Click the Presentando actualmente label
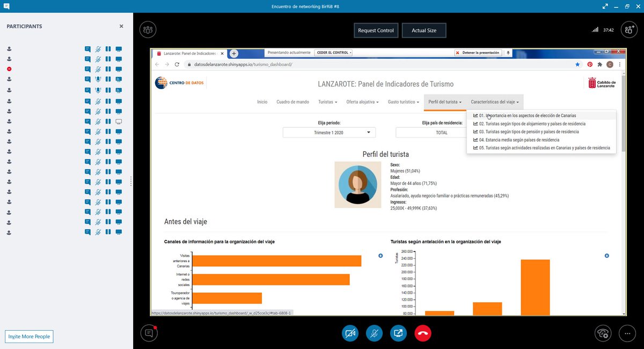 point(289,53)
